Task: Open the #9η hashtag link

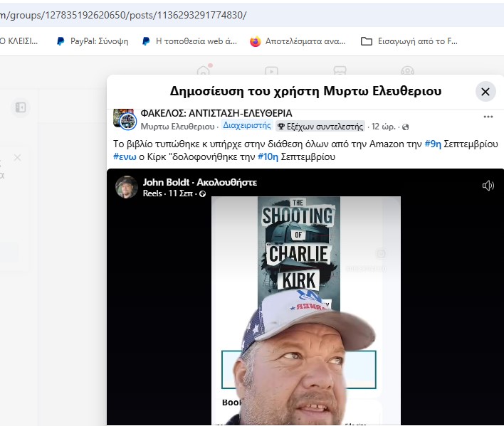Action: (433, 144)
